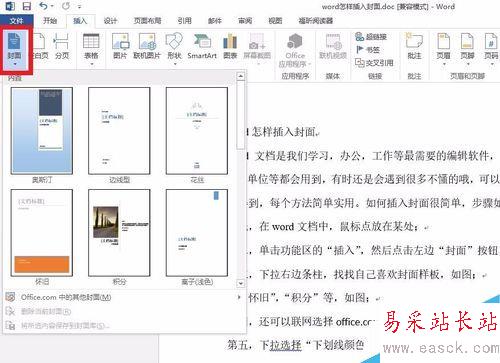The width and height of the screenshot is (500, 363).
Task: Open Office.com 中的其他封面 menu item
Action: [123, 297]
